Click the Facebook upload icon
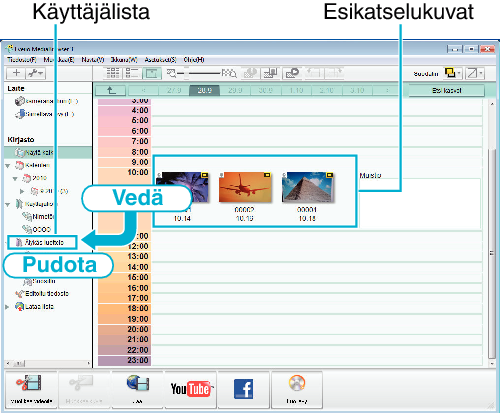Image resolution: width=500 pixels, height=413 pixels. click(243, 390)
